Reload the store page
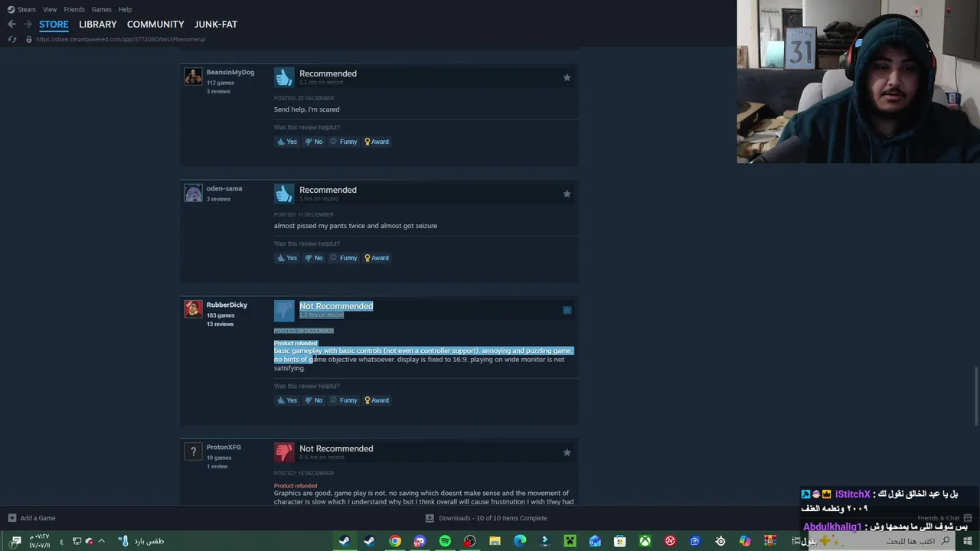This screenshot has height=551, width=980. (x=12, y=39)
